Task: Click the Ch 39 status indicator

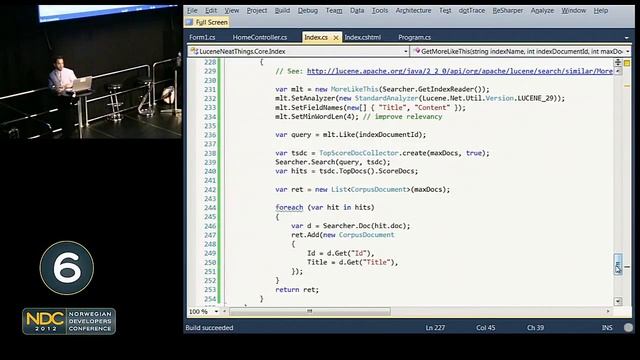Action: click(x=535, y=328)
